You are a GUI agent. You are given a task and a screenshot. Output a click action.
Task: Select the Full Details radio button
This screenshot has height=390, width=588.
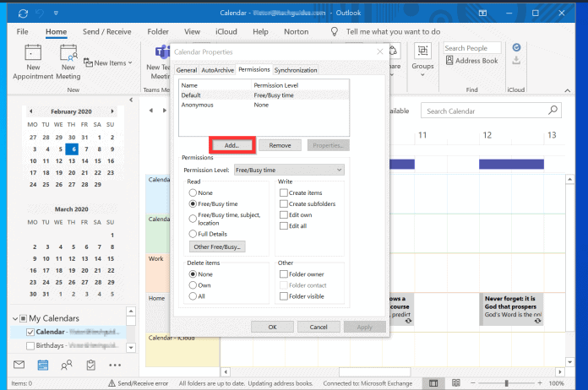(x=193, y=234)
